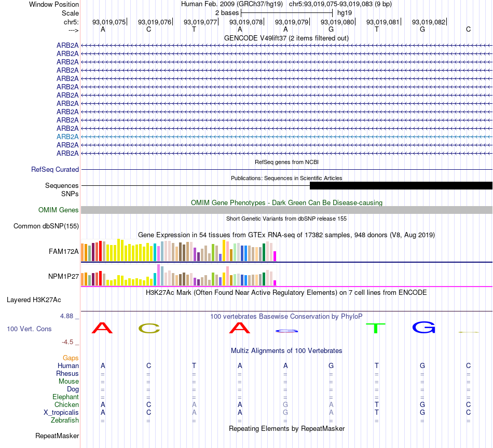This screenshot has height=448, width=493.
Task: Click the T base in the X_tropicalis row
Action: pos(377,413)
